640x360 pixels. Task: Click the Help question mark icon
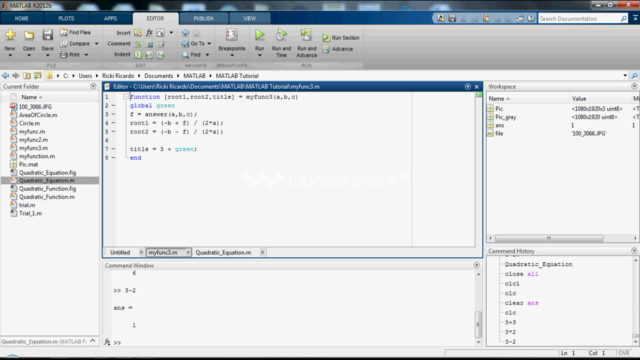point(531,18)
